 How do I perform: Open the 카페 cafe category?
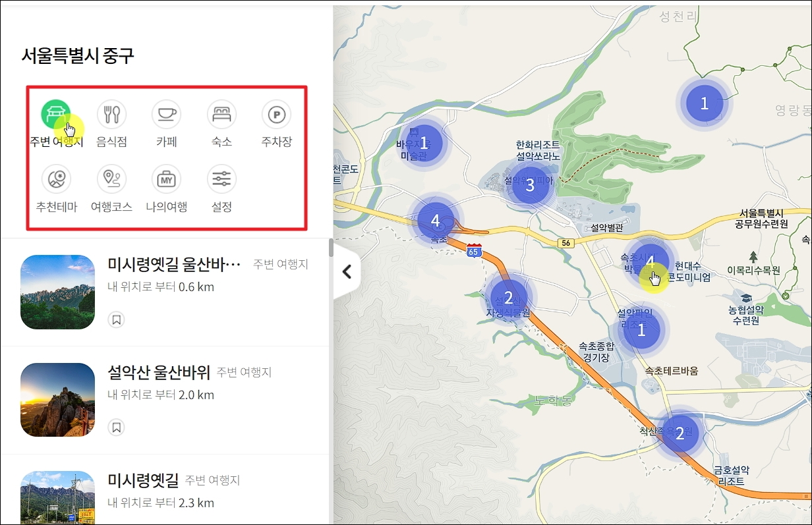(x=166, y=115)
